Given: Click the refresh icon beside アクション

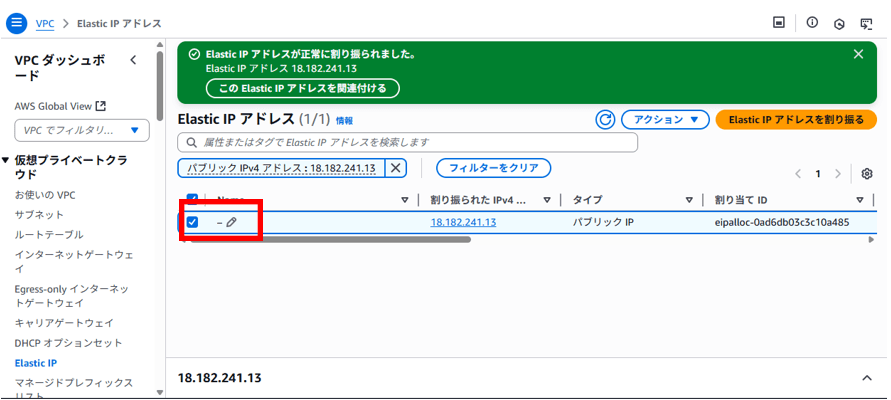Looking at the screenshot, I should coord(605,120).
